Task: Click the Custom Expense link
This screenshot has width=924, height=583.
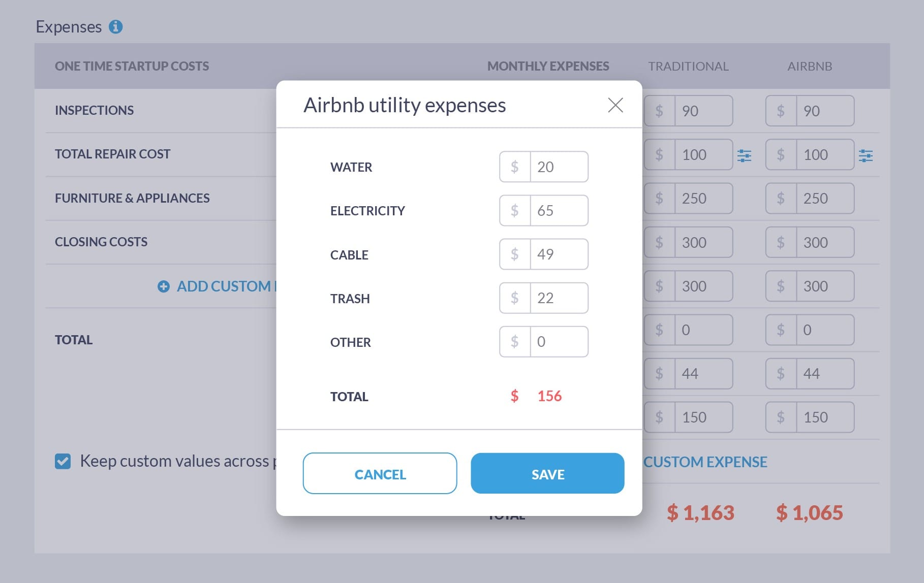Action: pyautogui.click(x=705, y=462)
